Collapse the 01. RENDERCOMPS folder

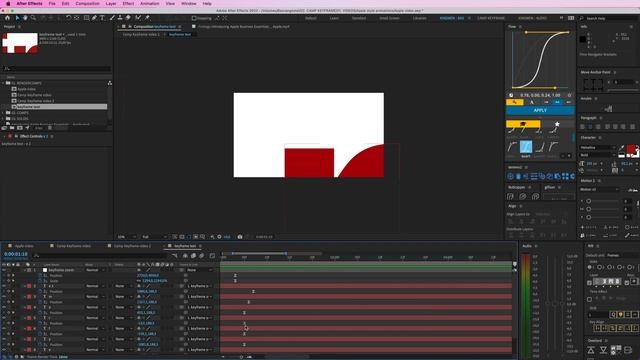point(3,83)
